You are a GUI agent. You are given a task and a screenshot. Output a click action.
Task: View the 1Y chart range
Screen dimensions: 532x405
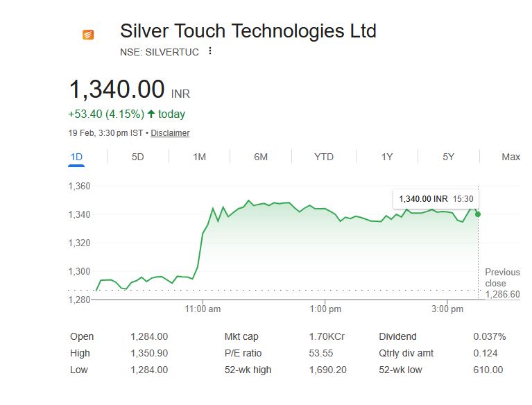tap(387, 157)
